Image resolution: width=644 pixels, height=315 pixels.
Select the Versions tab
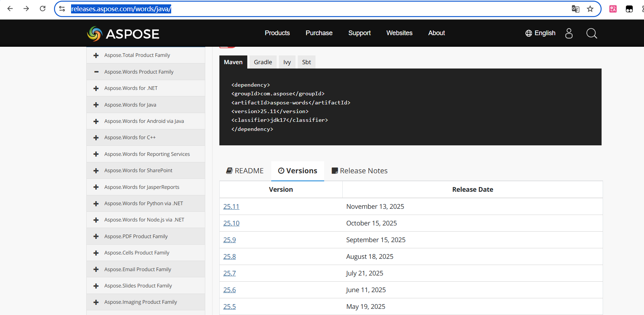click(x=298, y=171)
